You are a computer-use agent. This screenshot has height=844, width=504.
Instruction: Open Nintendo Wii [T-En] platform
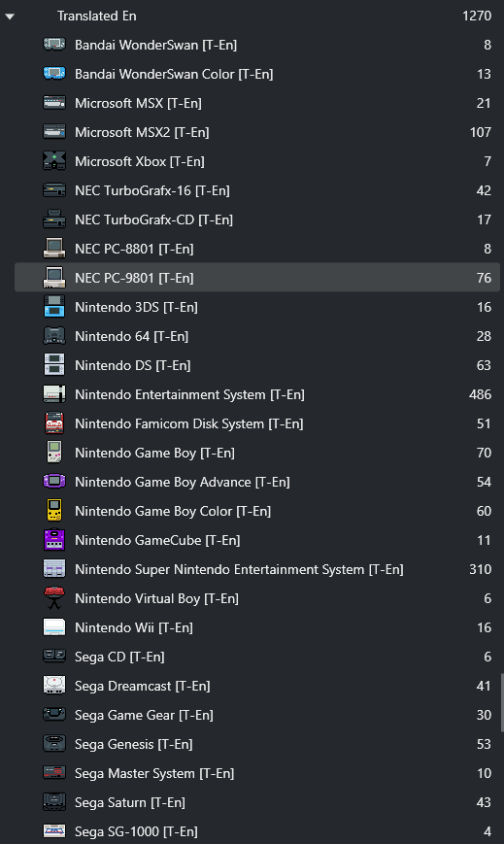pyautogui.click(x=256, y=627)
